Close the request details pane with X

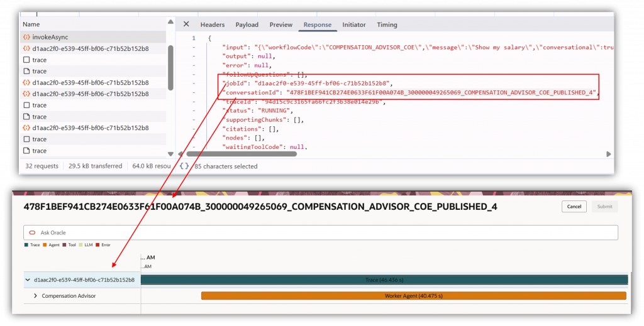(186, 24)
